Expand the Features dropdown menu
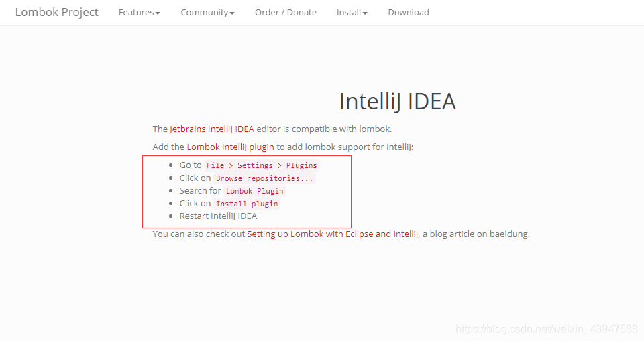Image resolution: width=644 pixels, height=341 pixels. pyautogui.click(x=140, y=13)
